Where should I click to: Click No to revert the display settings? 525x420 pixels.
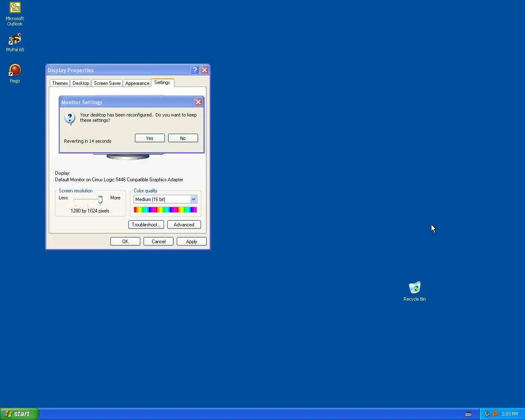183,138
